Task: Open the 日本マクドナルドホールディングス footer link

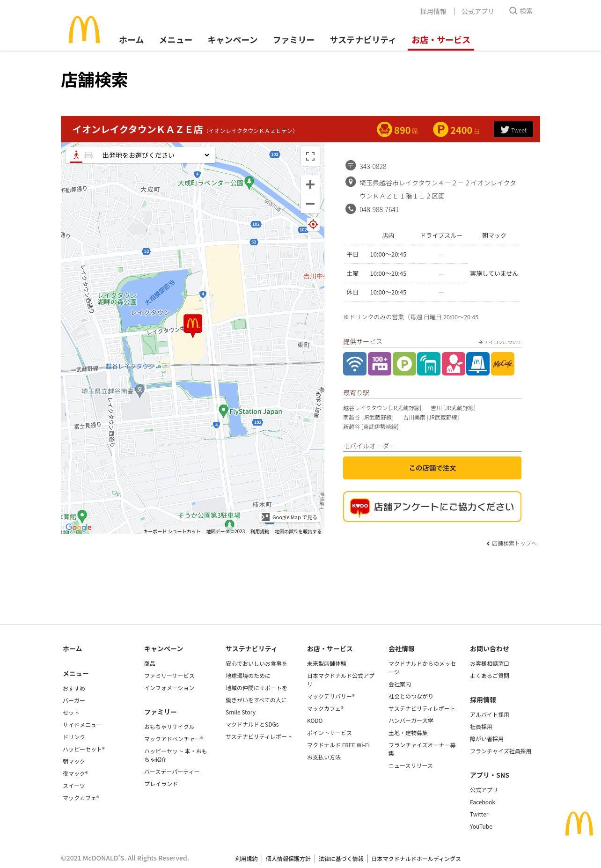Action: point(416,859)
